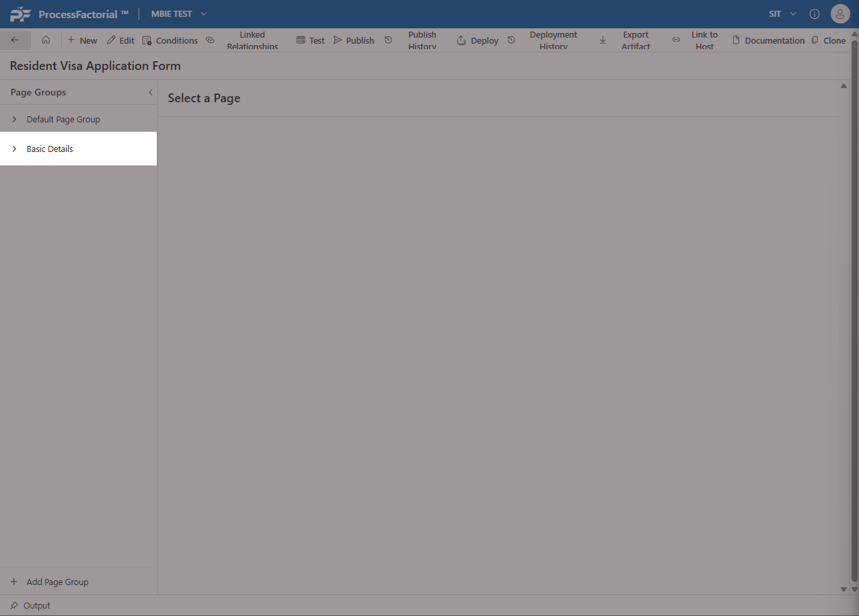Click the back arrow button

point(15,40)
